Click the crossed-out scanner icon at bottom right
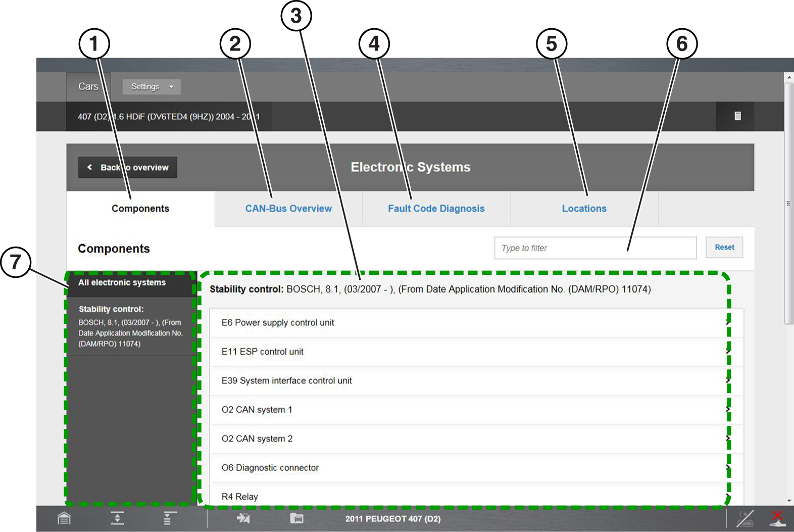This screenshot has width=794, height=532. pos(745,518)
